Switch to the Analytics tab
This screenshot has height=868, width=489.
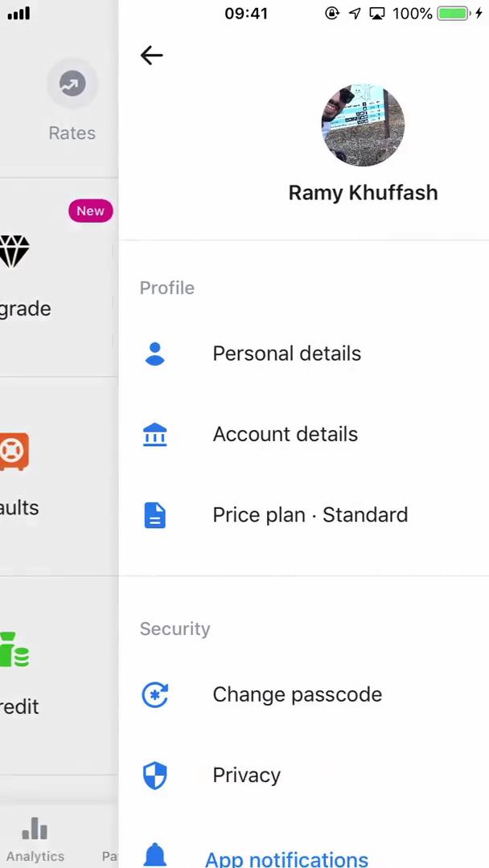[35, 838]
